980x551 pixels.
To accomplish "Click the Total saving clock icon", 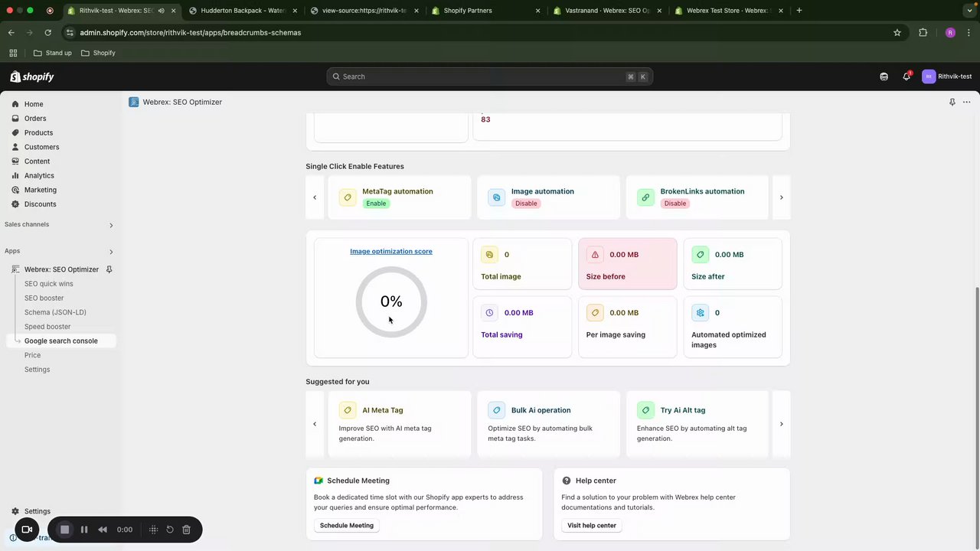I will [489, 313].
